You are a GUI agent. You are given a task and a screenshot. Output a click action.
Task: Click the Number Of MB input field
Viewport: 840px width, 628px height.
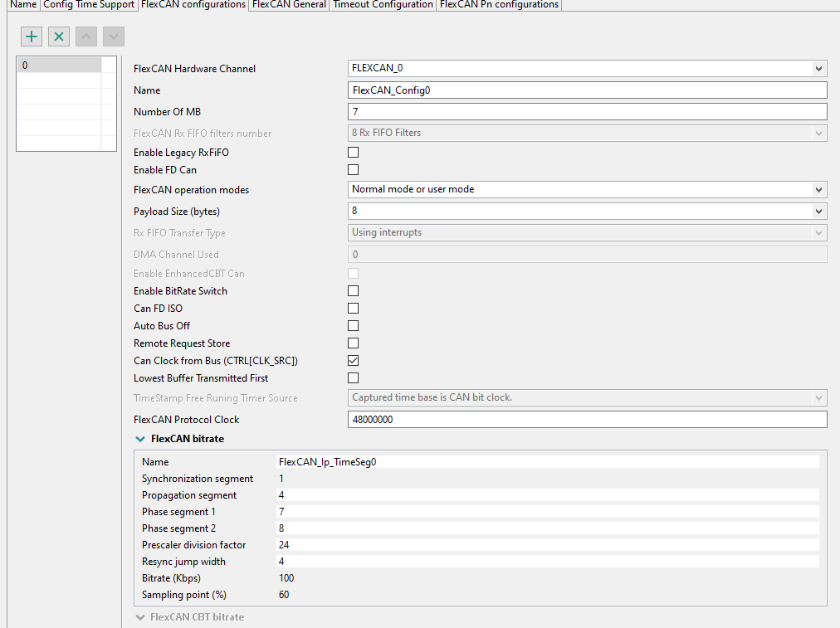tap(587, 111)
